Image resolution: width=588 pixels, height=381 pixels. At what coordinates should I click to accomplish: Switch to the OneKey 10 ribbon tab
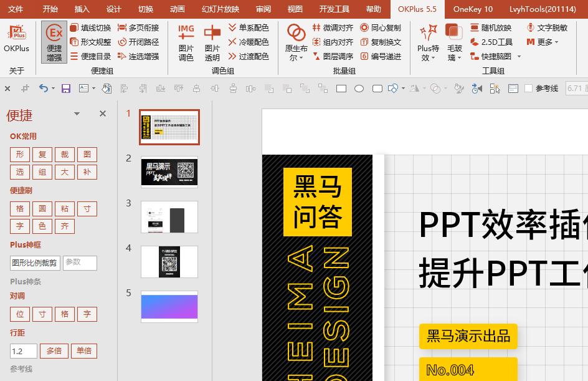pos(472,9)
